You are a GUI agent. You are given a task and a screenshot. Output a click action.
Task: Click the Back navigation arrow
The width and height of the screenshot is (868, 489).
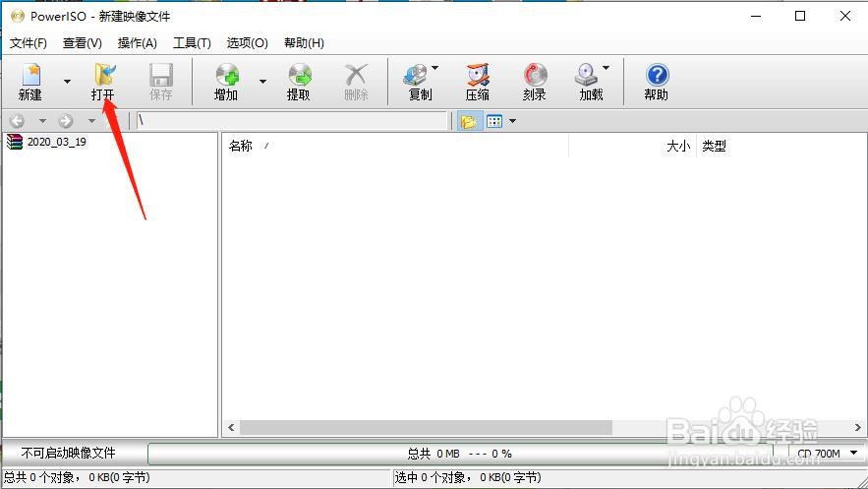pyautogui.click(x=17, y=121)
